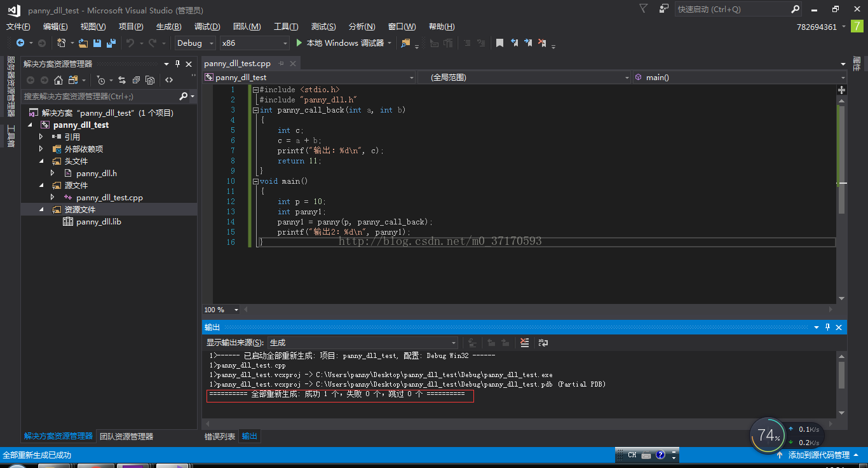868x468 pixels.
Task: Open the 文件(F) menu
Action: coord(18,27)
